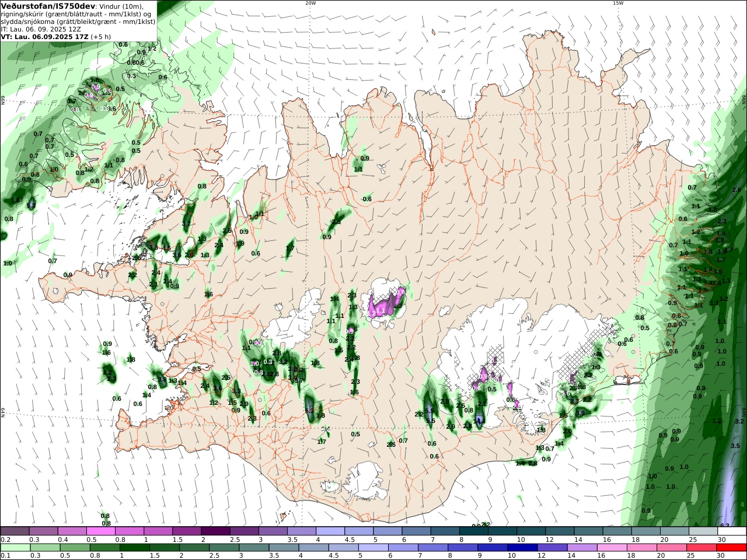The width and height of the screenshot is (747, 560).
Task: Pick the rain scale swatch starting at 0.3
Action: coord(46,548)
